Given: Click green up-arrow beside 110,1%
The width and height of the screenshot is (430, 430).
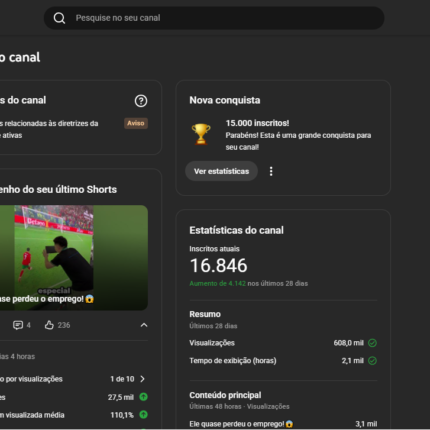Looking at the screenshot, I should [x=143, y=415].
